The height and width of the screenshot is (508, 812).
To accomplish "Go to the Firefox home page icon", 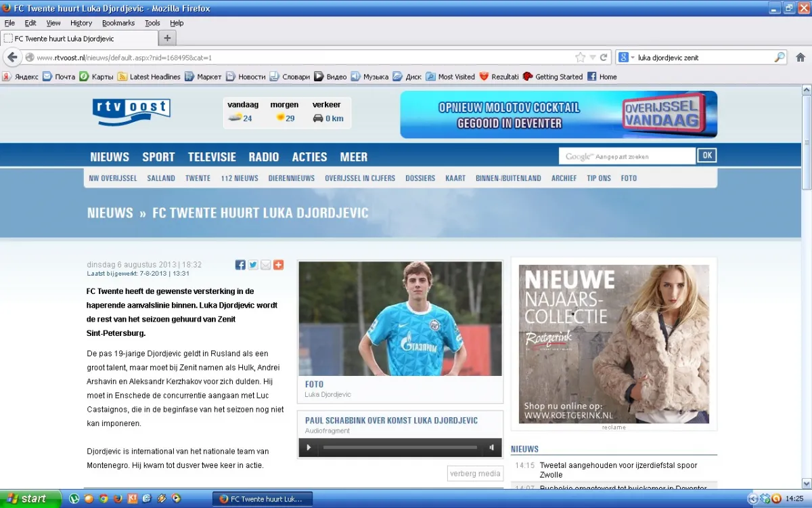I will [x=800, y=58].
